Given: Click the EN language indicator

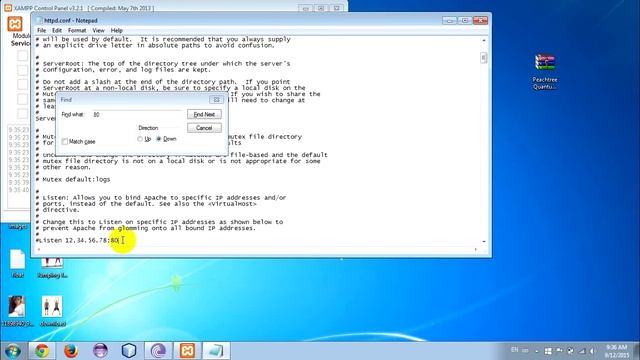Looking at the screenshot, I should [515, 350].
